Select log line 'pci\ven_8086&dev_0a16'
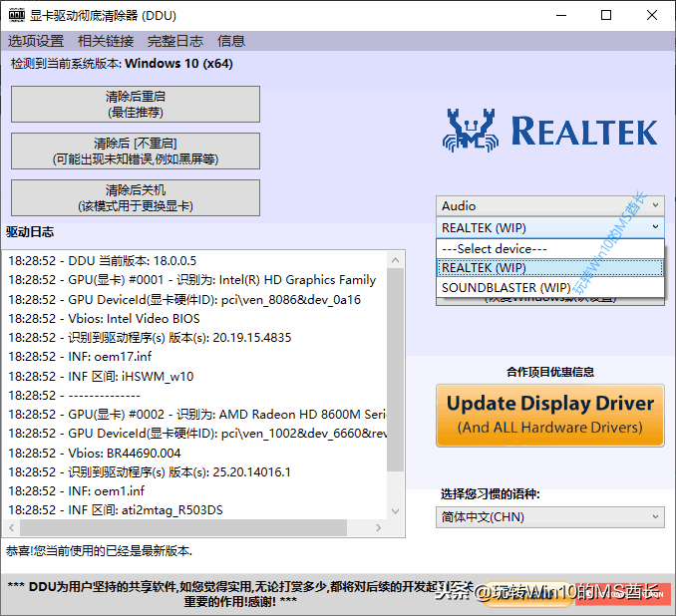676x616 pixels. coord(184,300)
